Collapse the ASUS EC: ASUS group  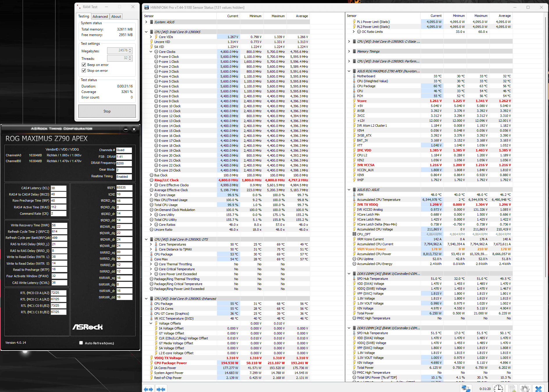click(349, 190)
